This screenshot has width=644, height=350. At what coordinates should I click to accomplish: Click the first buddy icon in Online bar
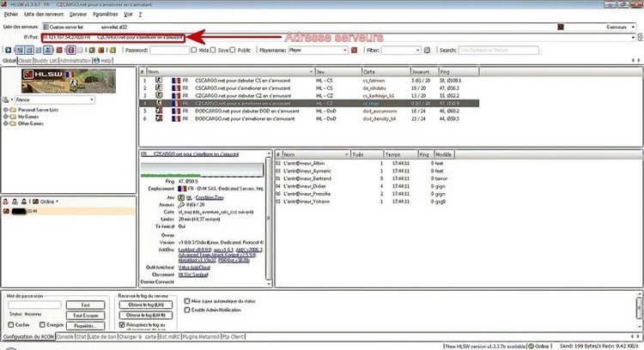pos(6,202)
